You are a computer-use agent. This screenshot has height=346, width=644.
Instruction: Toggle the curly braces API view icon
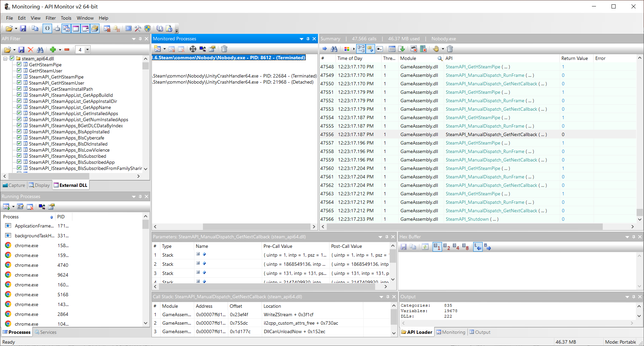pyautogui.click(x=47, y=29)
